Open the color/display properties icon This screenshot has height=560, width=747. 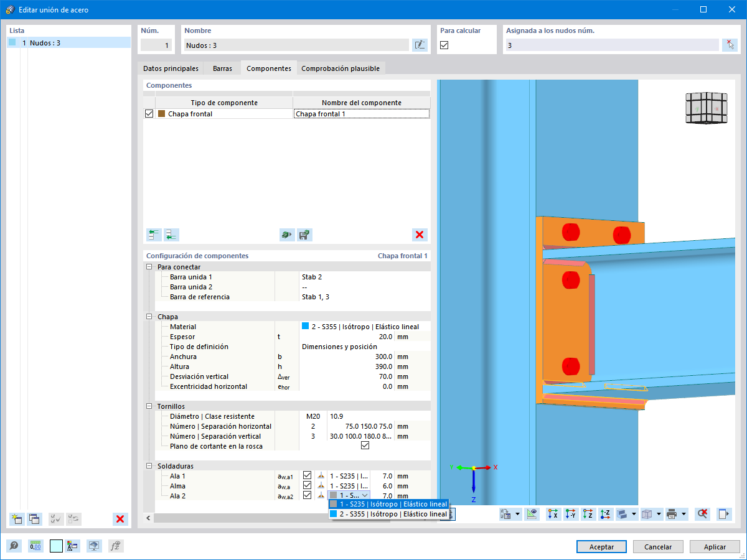click(73, 546)
